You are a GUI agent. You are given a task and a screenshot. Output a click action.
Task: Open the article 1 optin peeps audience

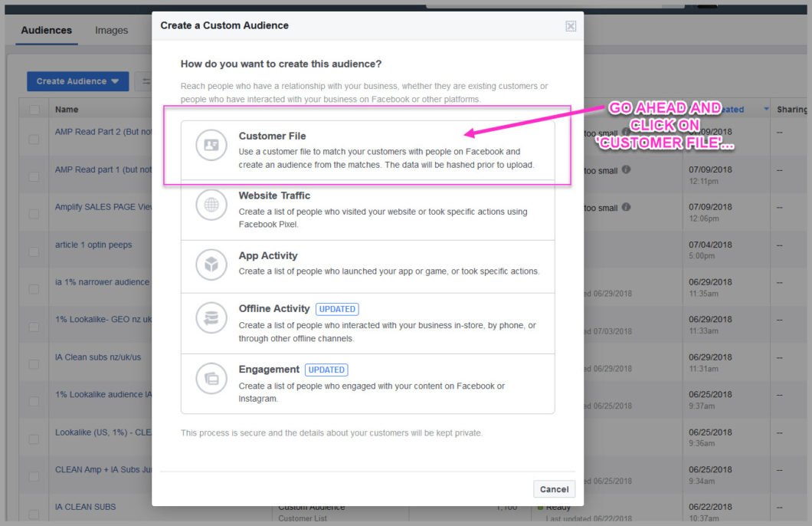(93, 245)
